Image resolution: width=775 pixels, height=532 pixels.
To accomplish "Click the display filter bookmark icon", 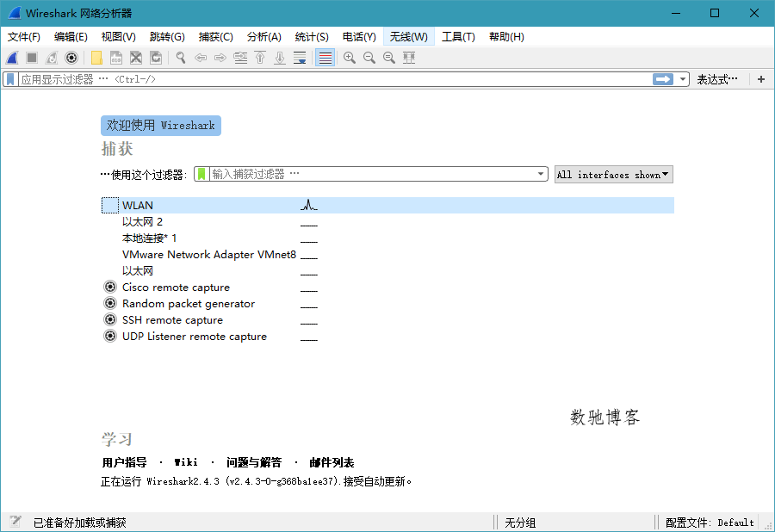I will tap(10, 79).
